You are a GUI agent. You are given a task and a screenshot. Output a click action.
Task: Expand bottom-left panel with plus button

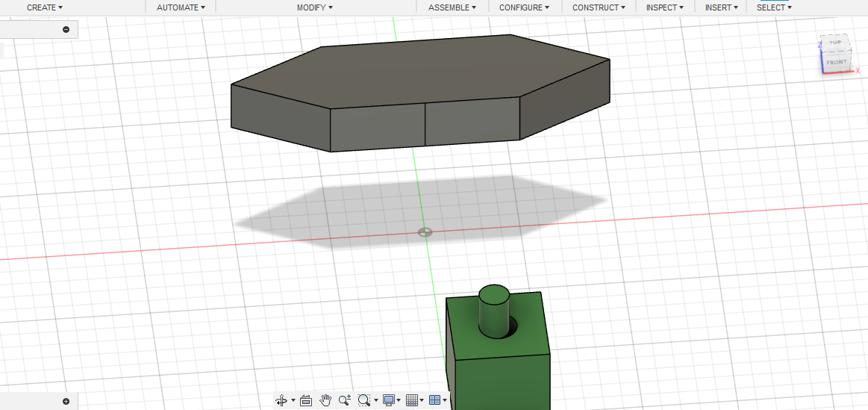click(x=66, y=401)
